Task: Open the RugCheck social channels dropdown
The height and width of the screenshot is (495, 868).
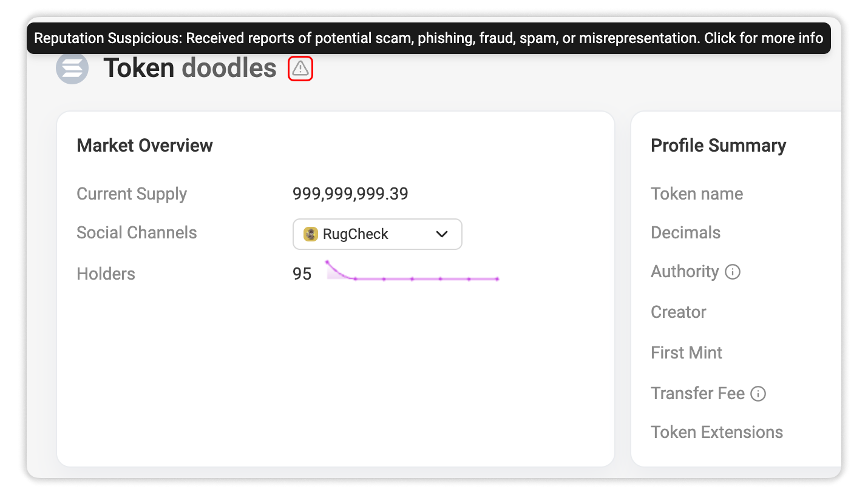Action: (378, 234)
